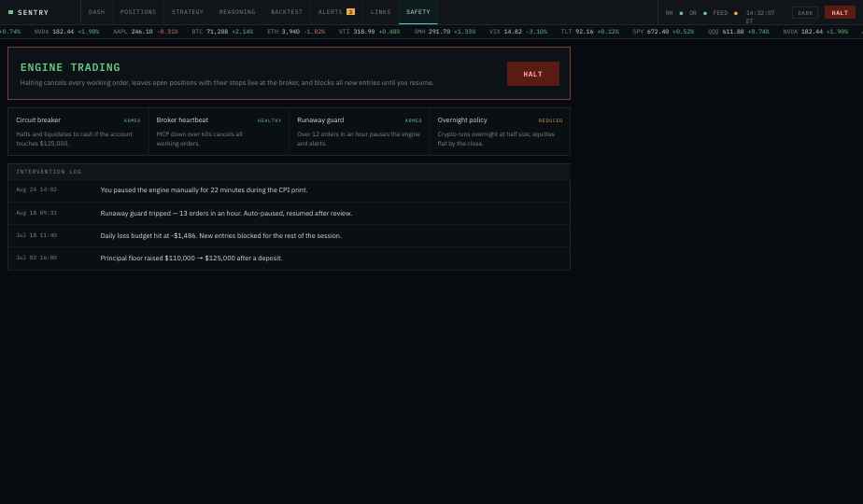The image size is (863, 504).
Task: Click the first log entry's Aug timestamp
Action: [36, 189]
